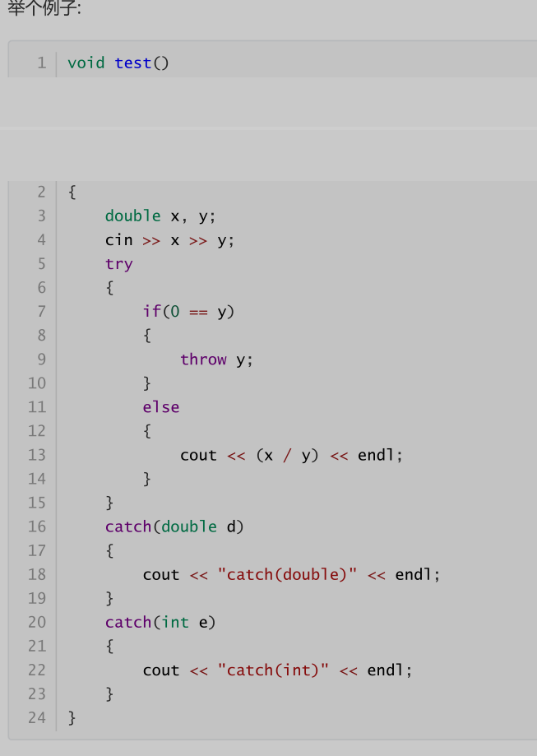Click the 'try' keyword on line 5
The height and width of the screenshot is (756, 537).
point(119,264)
